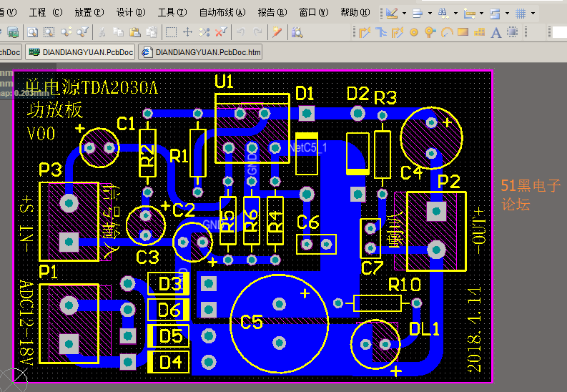Select the 2018.4.14 date text
This screenshot has width=567, height=392.
474,330
